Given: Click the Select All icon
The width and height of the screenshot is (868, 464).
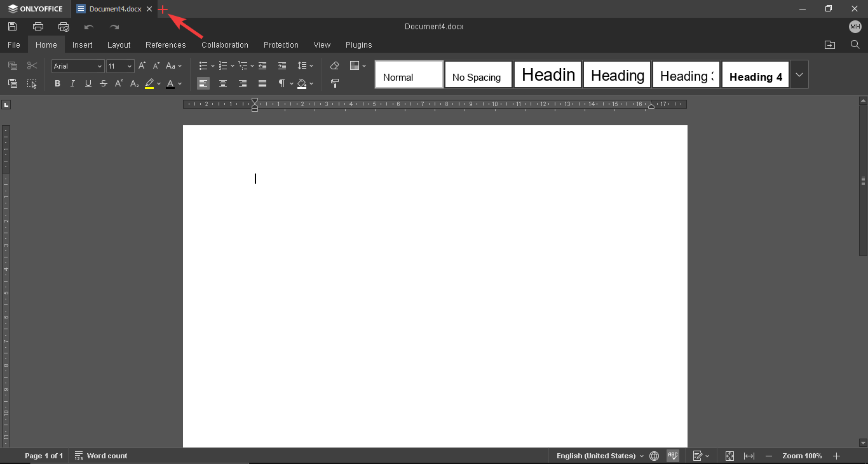Looking at the screenshot, I should 32,83.
